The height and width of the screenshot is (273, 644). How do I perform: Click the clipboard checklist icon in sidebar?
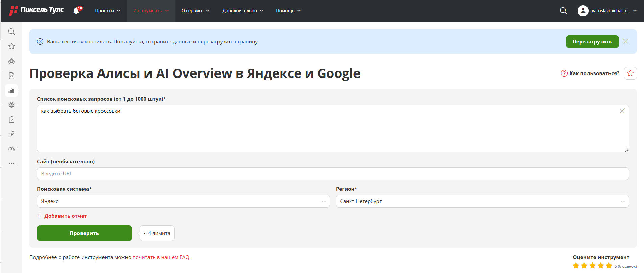(11, 120)
